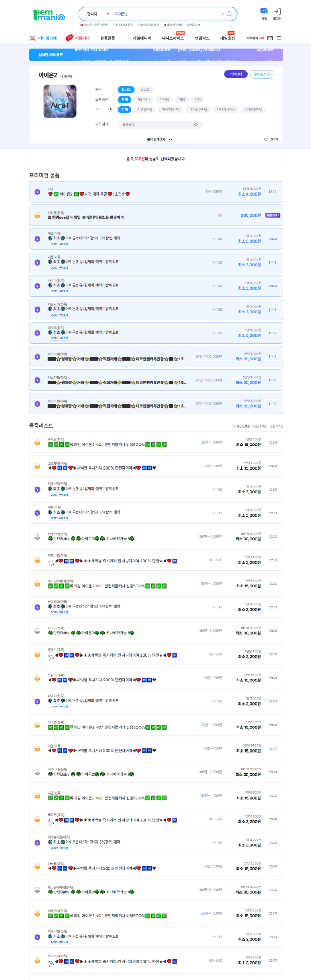The image size is (311, 980).
Task: Open the 게임충전 menu
Action: pyautogui.click(x=228, y=38)
